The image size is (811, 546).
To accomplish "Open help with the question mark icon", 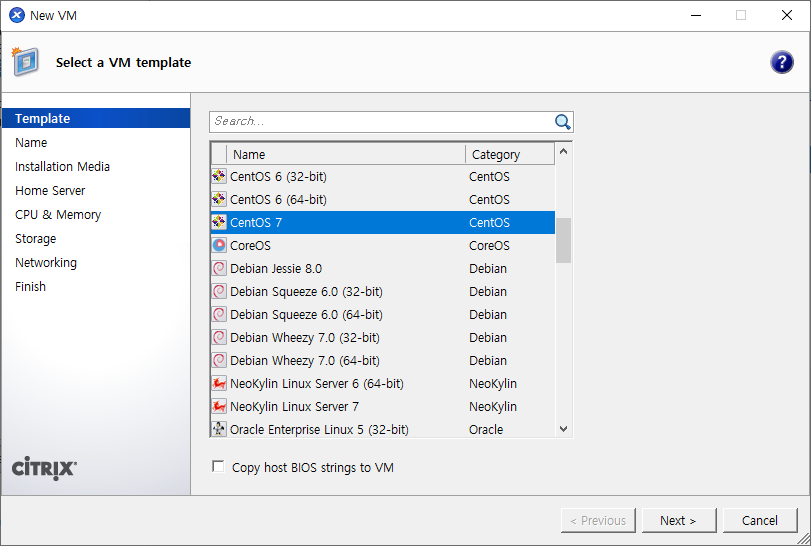I will tap(782, 63).
